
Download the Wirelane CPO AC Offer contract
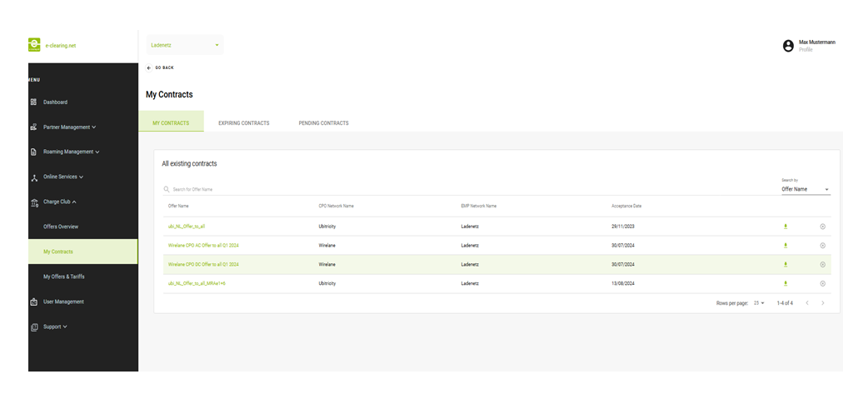785,245
